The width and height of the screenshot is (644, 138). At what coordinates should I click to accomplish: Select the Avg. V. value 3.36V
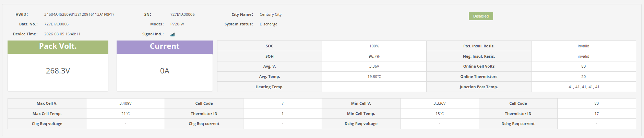point(374,66)
